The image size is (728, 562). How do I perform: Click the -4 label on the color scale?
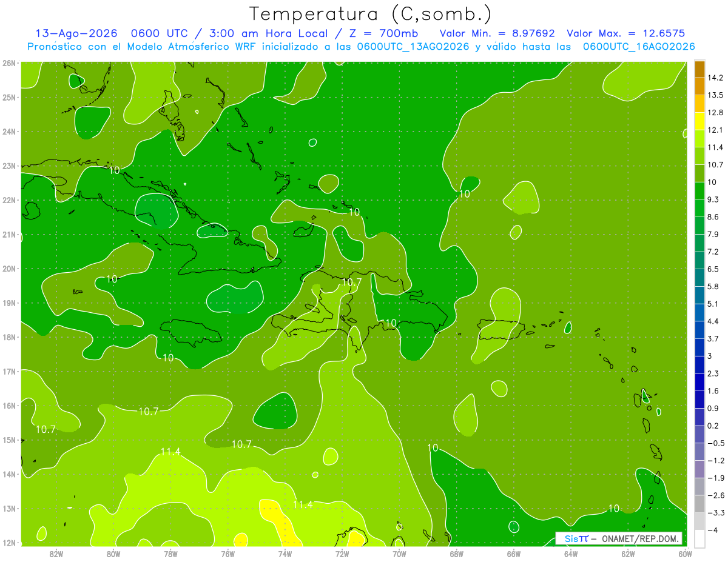(712, 530)
